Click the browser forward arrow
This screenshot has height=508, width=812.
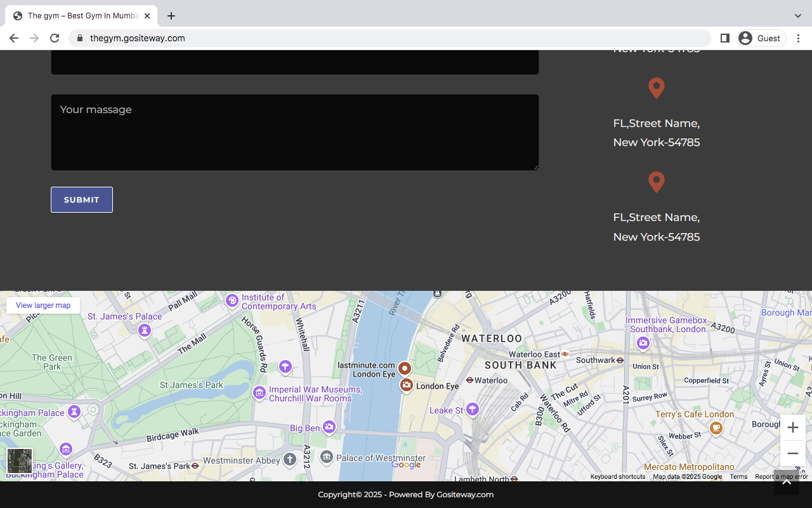click(34, 38)
